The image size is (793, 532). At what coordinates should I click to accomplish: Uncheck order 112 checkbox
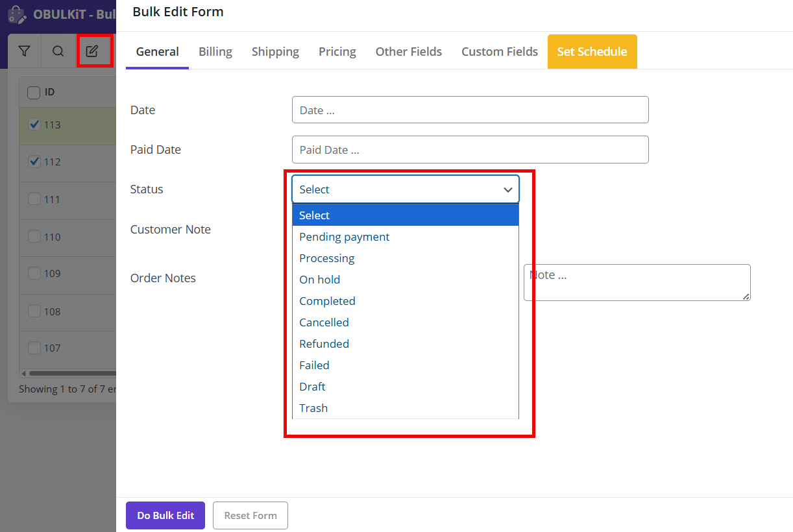click(34, 162)
